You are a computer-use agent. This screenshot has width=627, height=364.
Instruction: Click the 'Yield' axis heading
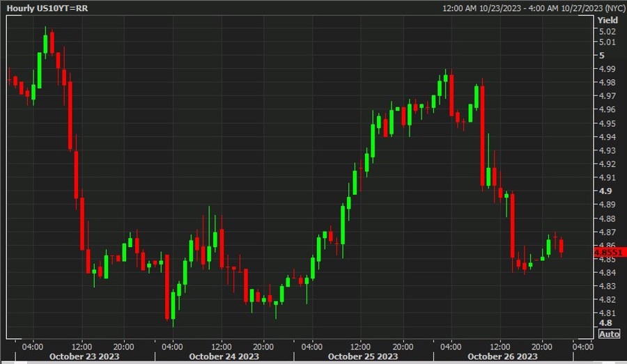(x=607, y=20)
